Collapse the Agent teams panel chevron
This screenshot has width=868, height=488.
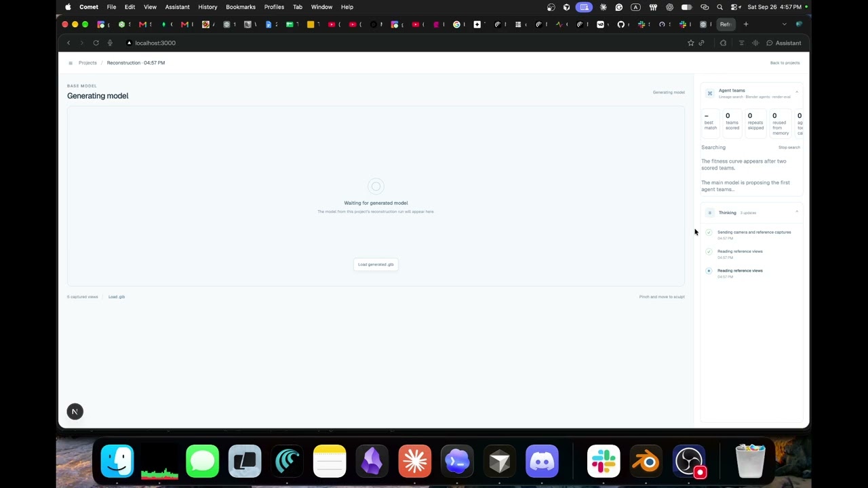tap(797, 91)
